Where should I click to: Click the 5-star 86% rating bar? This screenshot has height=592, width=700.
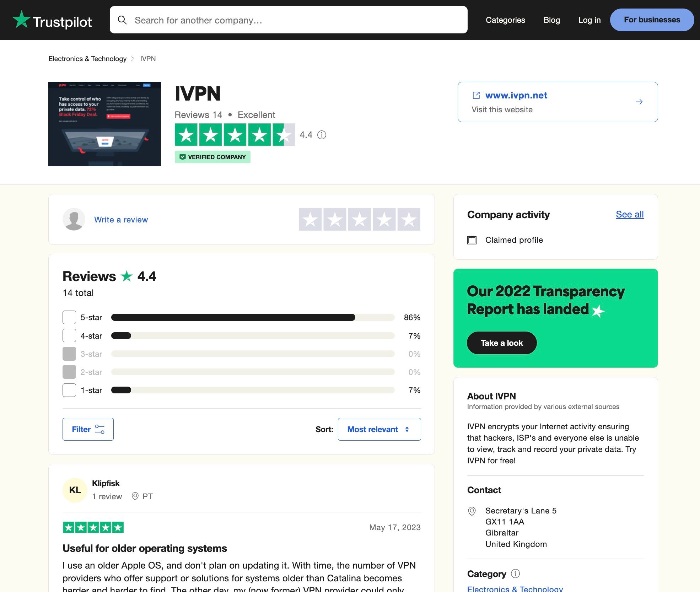point(253,317)
